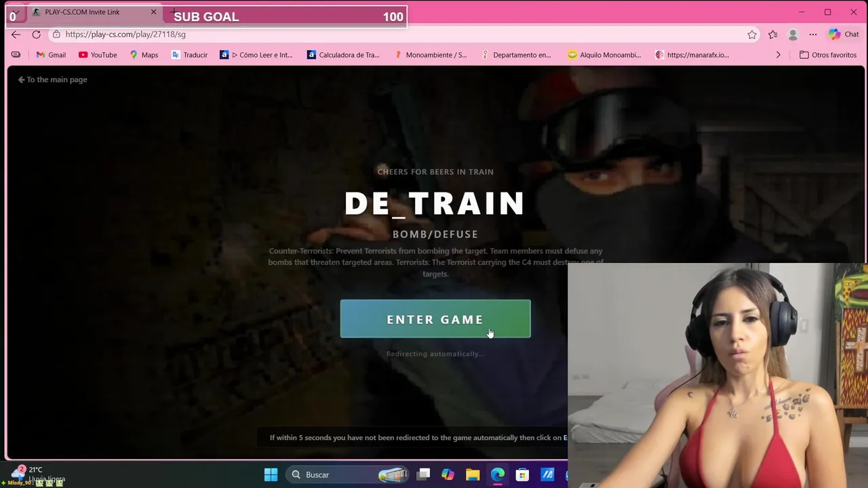Open Task View in the taskbar

423,474
